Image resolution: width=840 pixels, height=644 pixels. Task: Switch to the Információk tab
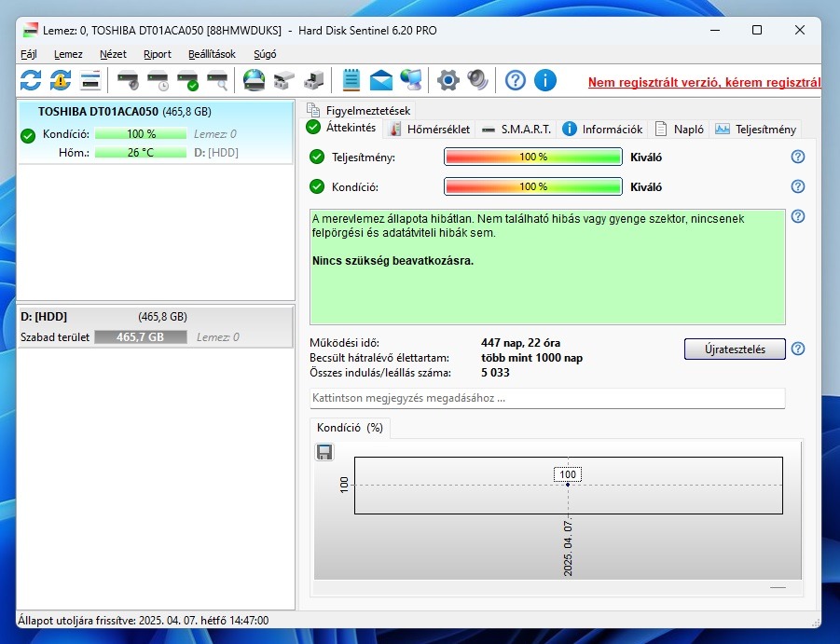tap(602, 129)
